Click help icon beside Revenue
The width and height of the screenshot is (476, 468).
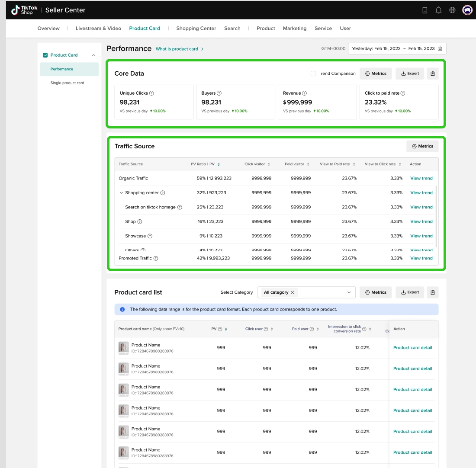tap(305, 93)
